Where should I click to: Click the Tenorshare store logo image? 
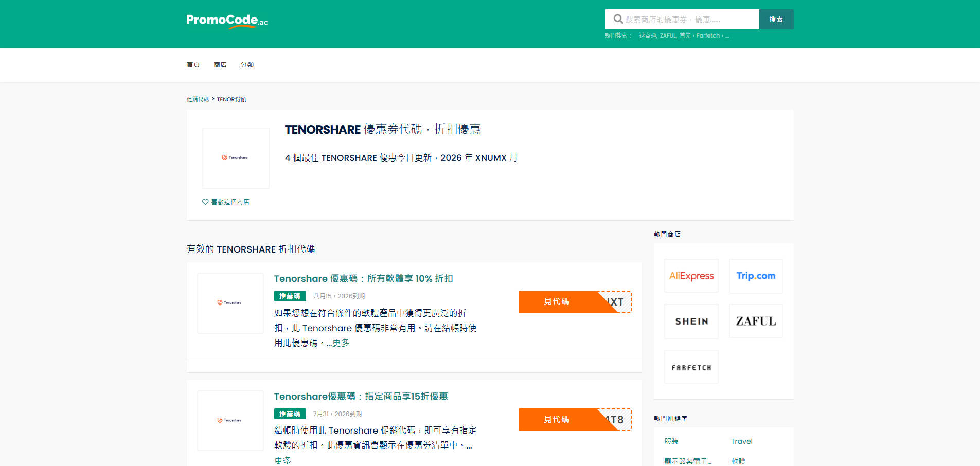(236, 158)
